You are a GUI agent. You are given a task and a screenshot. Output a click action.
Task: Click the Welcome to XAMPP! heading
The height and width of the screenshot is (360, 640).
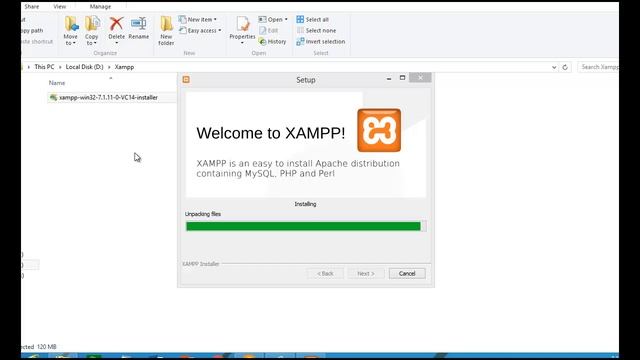271,133
